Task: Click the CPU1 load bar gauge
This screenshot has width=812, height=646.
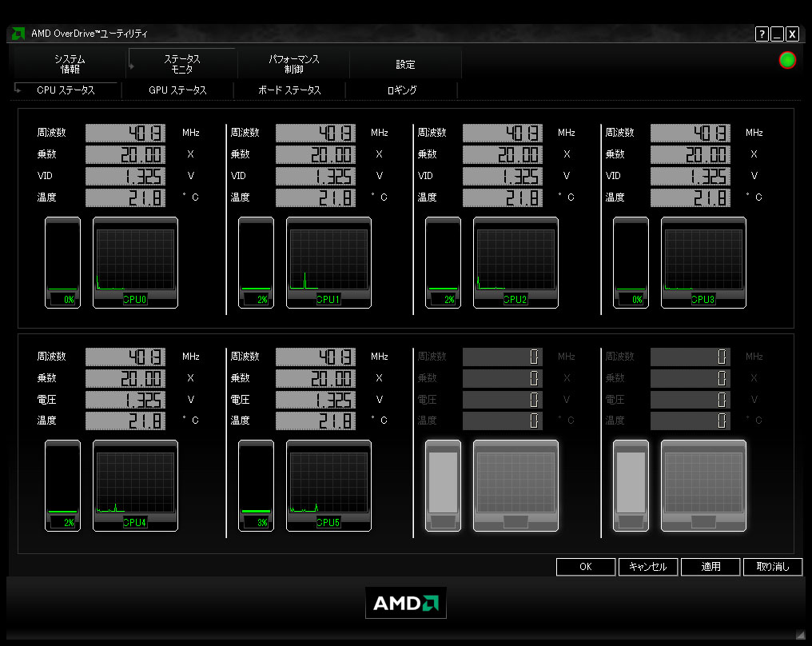Action: click(x=256, y=263)
